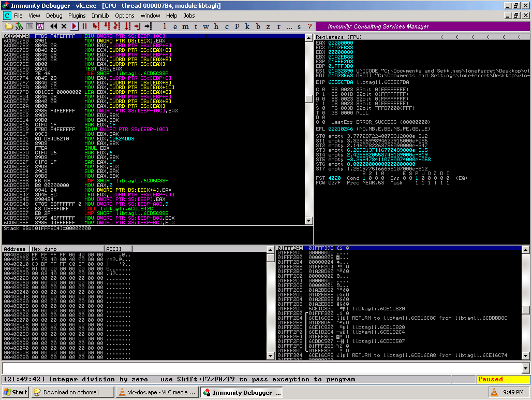Open the Plugins menu
Image resolution: width=532 pixels, height=400 pixels.
coord(77,16)
